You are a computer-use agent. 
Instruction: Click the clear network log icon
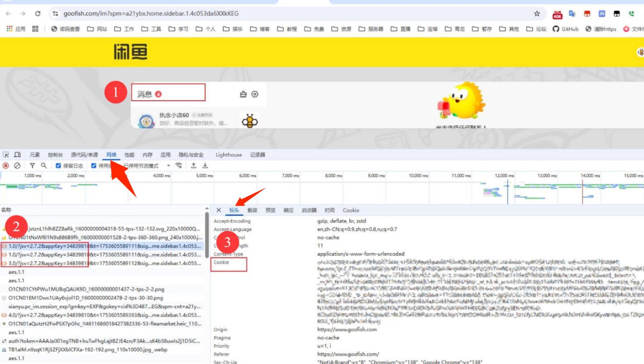tap(17, 166)
